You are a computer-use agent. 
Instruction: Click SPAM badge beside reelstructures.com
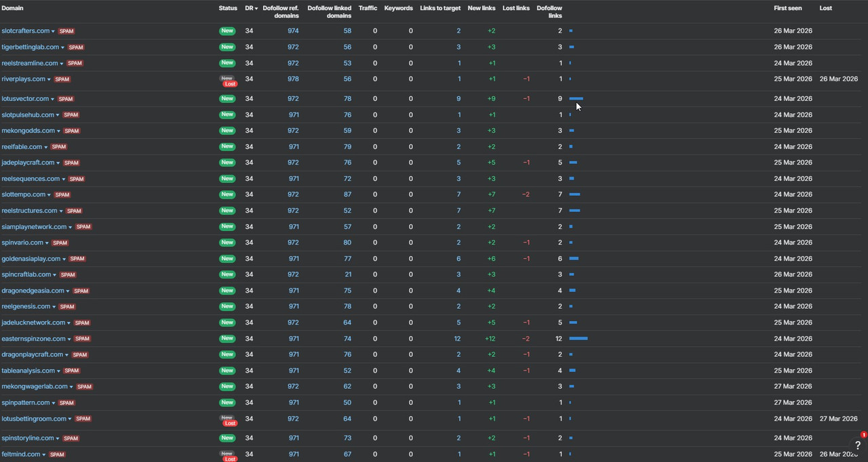(74, 211)
